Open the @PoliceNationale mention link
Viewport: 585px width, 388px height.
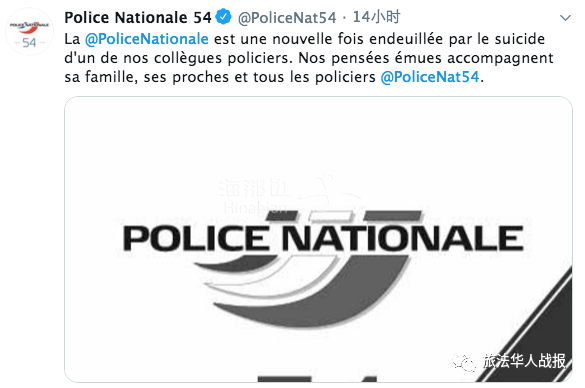click(x=147, y=39)
